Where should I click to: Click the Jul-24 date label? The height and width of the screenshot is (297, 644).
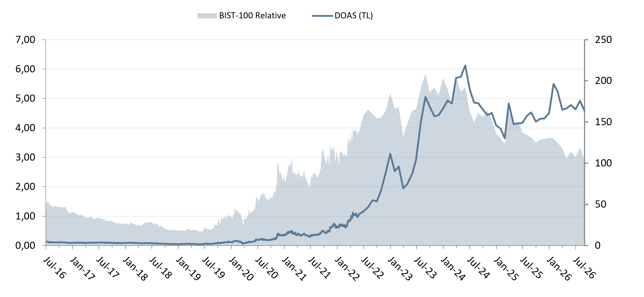pos(478,268)
